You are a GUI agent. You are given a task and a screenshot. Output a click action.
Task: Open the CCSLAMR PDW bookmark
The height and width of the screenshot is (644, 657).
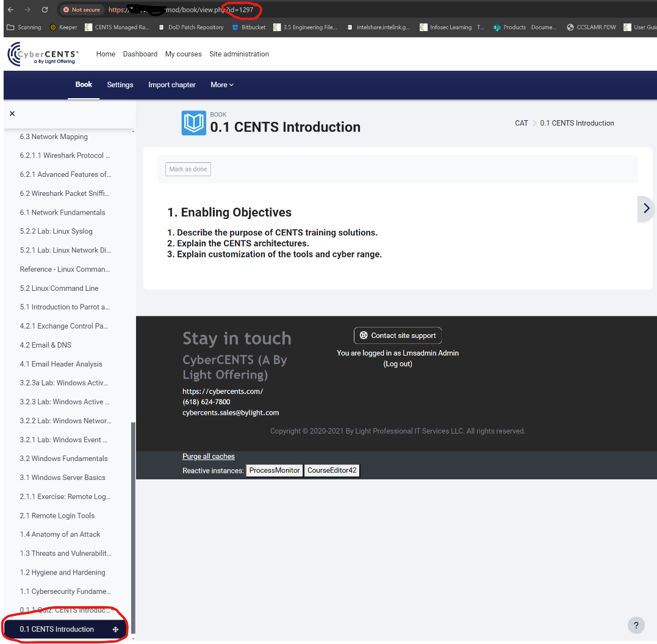(591, 27)
